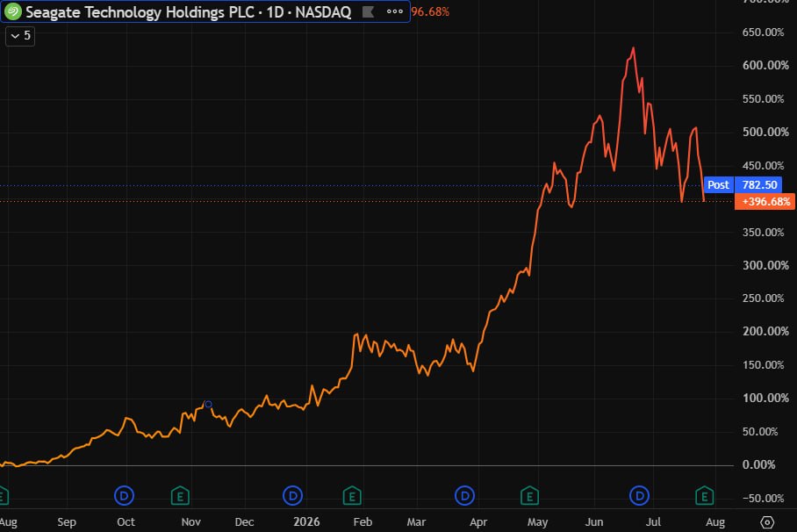Click the 250.00% axis label
The image size is (797, 532).
763,298
